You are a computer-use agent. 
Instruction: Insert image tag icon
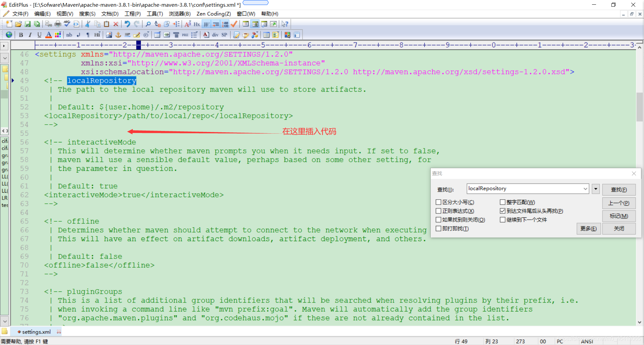(109, 35)
